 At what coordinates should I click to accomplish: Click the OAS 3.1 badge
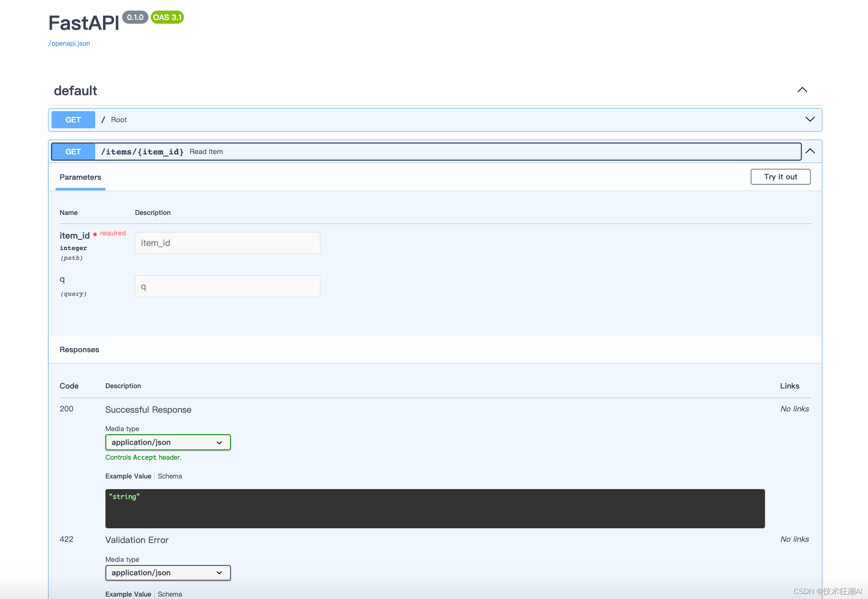(167, 17)
